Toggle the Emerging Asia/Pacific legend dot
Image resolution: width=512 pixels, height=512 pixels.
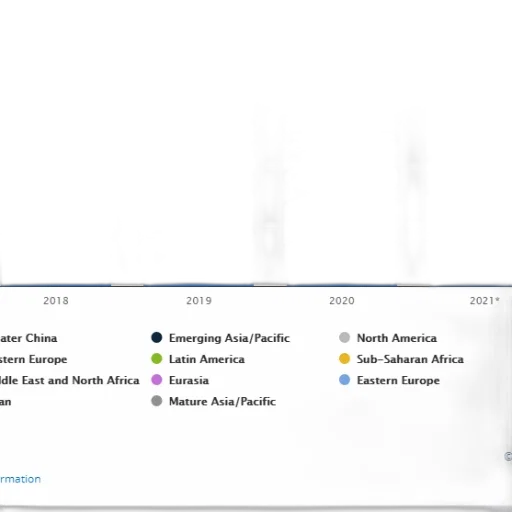[x=157, y=338]
